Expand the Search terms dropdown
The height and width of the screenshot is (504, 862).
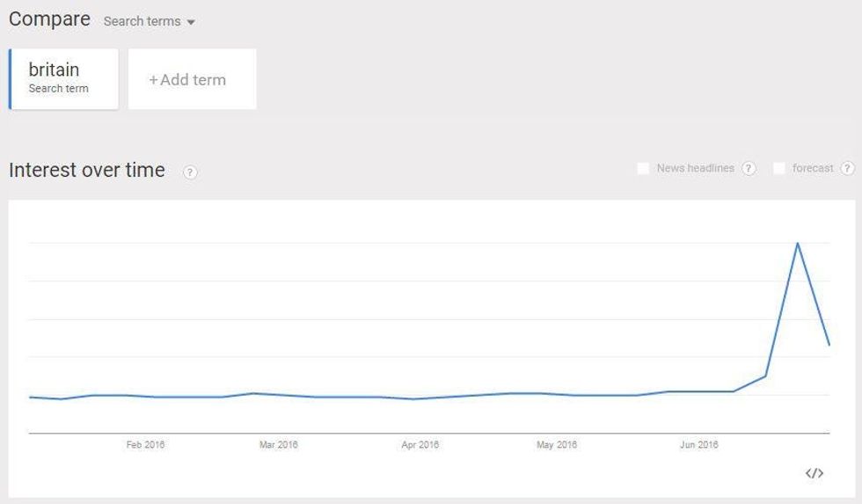pyautogui.click(x=149, y=21)
